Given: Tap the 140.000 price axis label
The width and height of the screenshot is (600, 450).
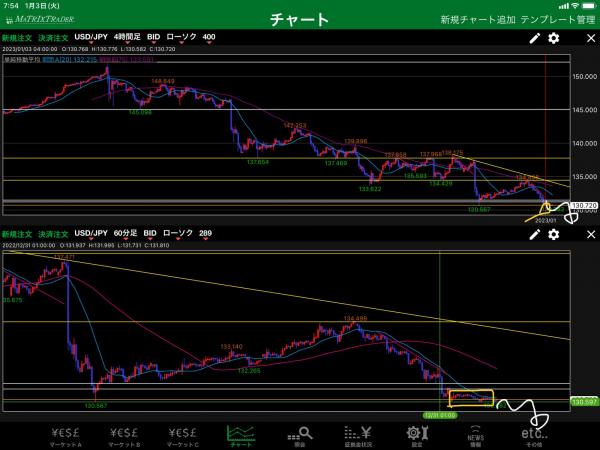Looking at the screenshot, I should 584,143.
